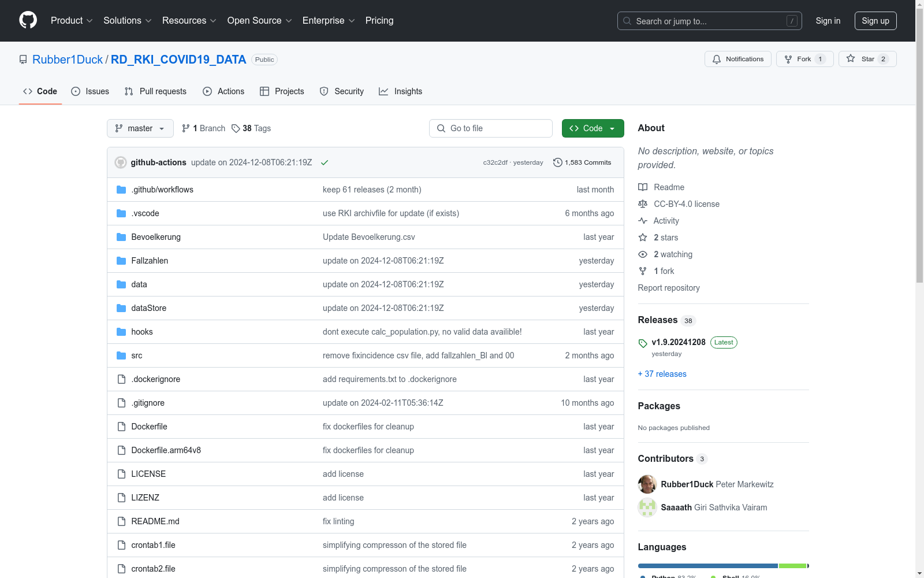Click Report repository link

[x=669, y=288]
